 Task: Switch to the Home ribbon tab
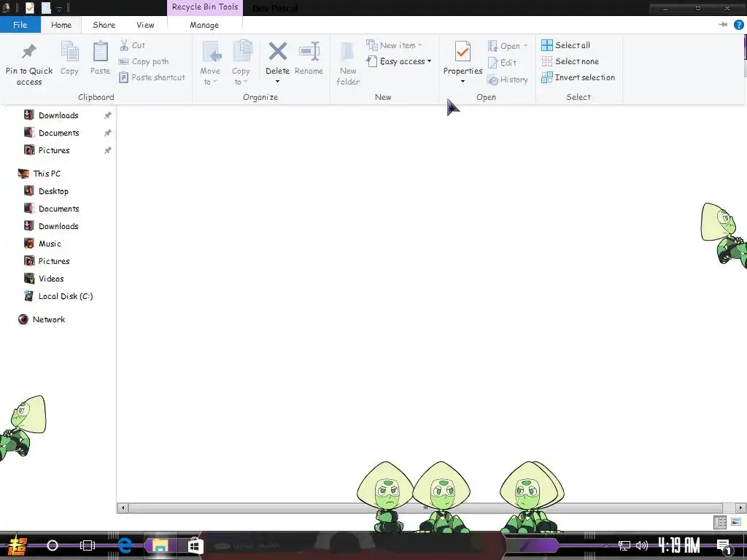(x=61, y=25)
